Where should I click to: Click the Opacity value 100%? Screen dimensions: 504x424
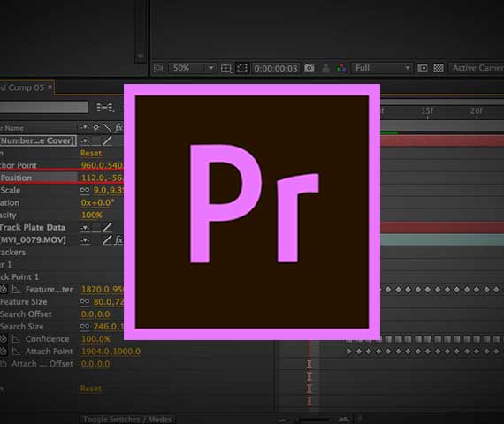pyautogui.click(x=92, y=216)
